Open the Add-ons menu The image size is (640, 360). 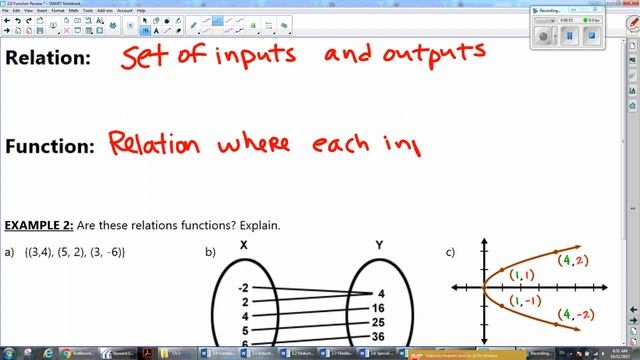coord(105,11)
